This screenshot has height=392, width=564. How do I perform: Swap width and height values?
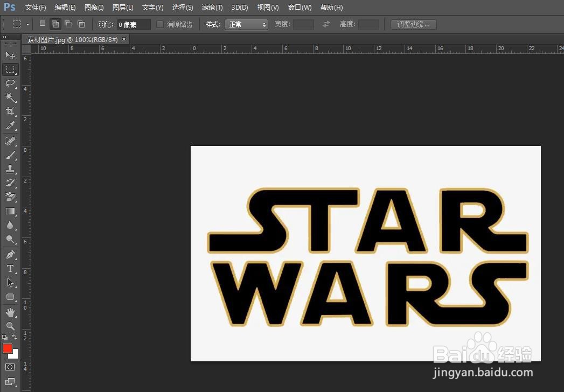click(326, 24)
